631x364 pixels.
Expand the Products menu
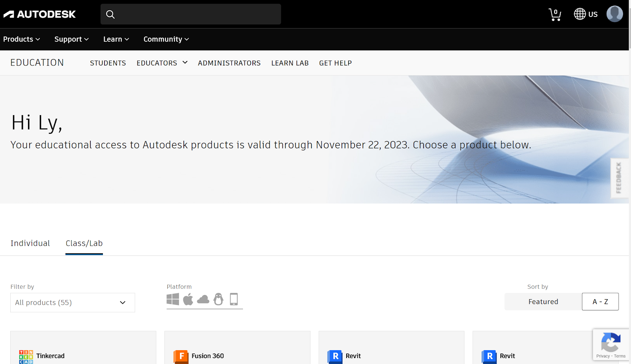[22, 39]
